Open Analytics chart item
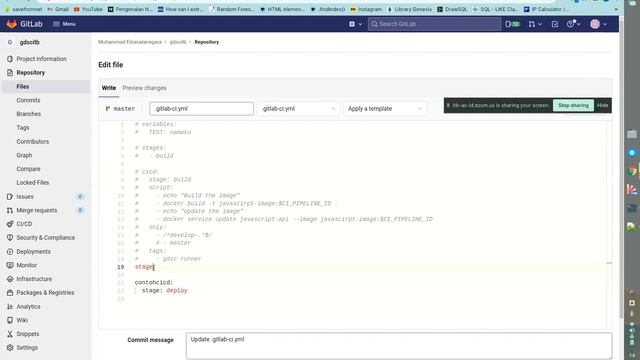Screen dimensions: 640x360 pos(28,307)
